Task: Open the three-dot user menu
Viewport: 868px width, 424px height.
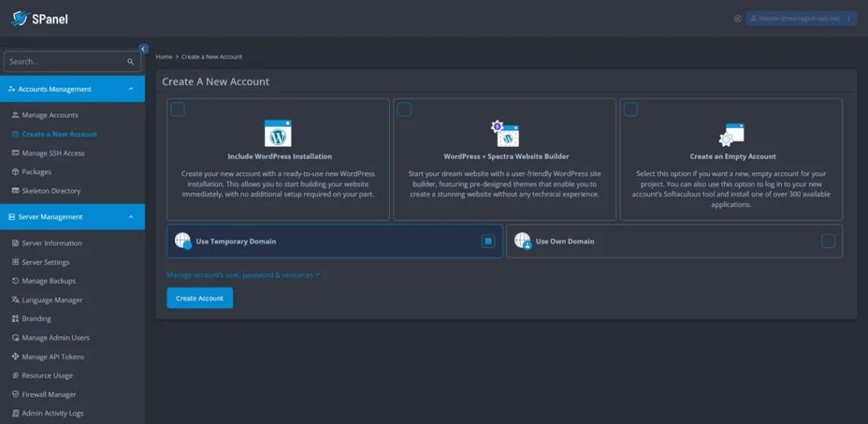Action: (849, 18)
